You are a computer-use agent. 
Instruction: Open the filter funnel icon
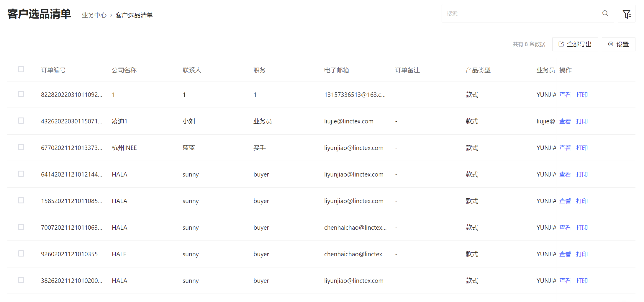(626, 14)
